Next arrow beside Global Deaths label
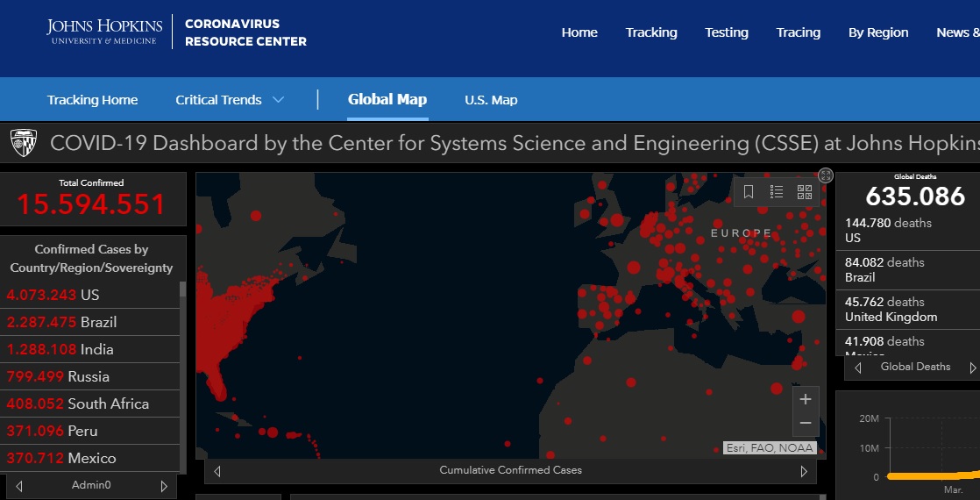 click(972, 368)
